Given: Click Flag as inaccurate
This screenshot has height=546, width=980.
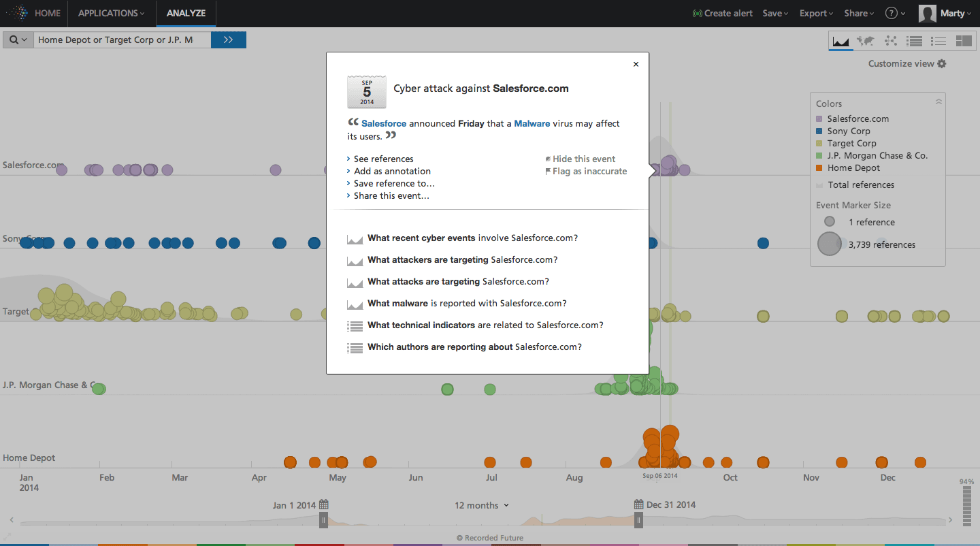Looking at the screenshot, I should pos(589,171).
